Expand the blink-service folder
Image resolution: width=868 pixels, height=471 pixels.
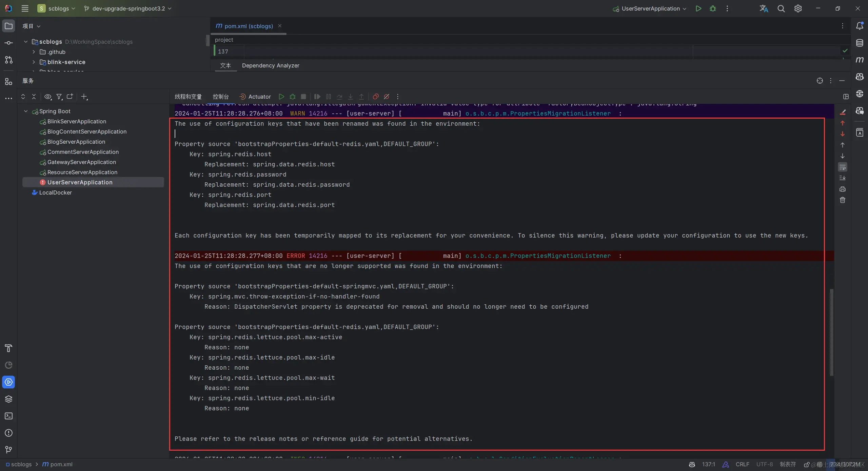pos(33,62)
